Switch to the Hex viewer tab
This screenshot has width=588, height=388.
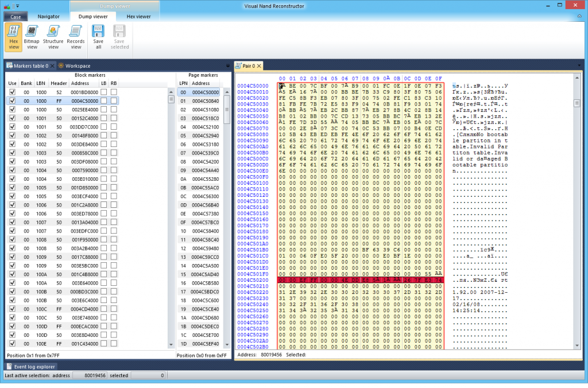(x=138, y=17)
